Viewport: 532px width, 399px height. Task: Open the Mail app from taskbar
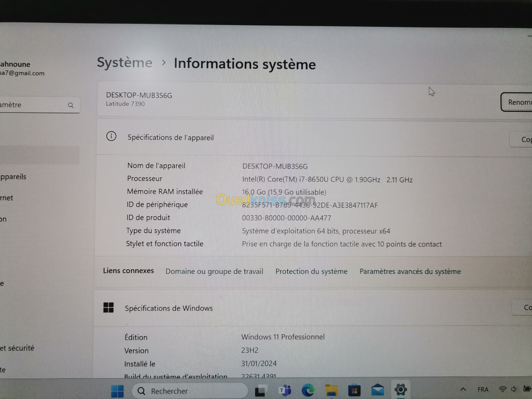378,390
